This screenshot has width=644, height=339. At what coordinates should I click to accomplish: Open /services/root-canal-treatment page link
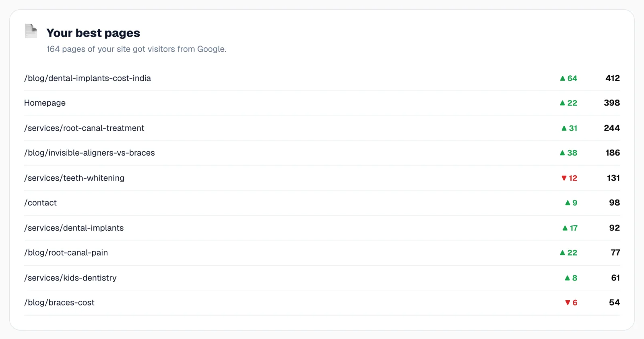pos(84,128)
